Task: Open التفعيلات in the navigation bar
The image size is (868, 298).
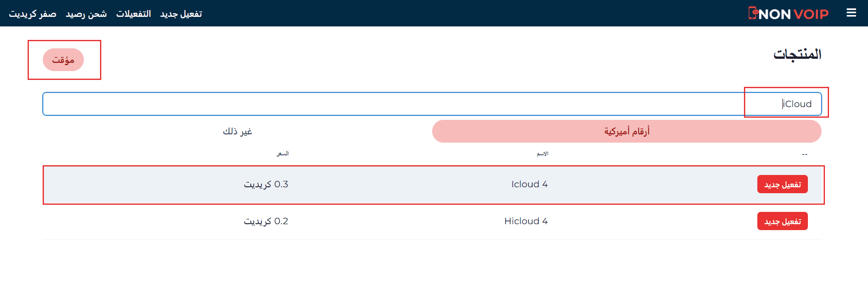Action: (x=133, y=14)
